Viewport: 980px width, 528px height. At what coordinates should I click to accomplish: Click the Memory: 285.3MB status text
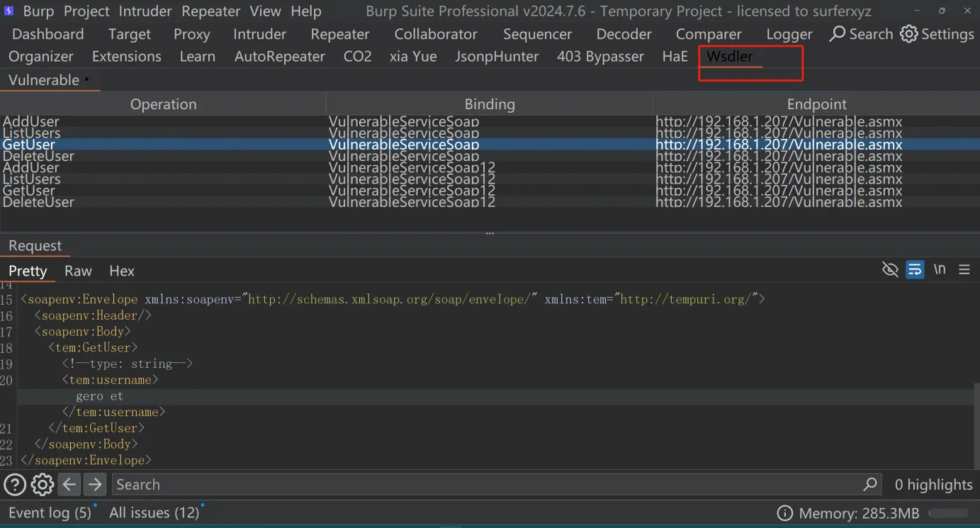[859, 513]
